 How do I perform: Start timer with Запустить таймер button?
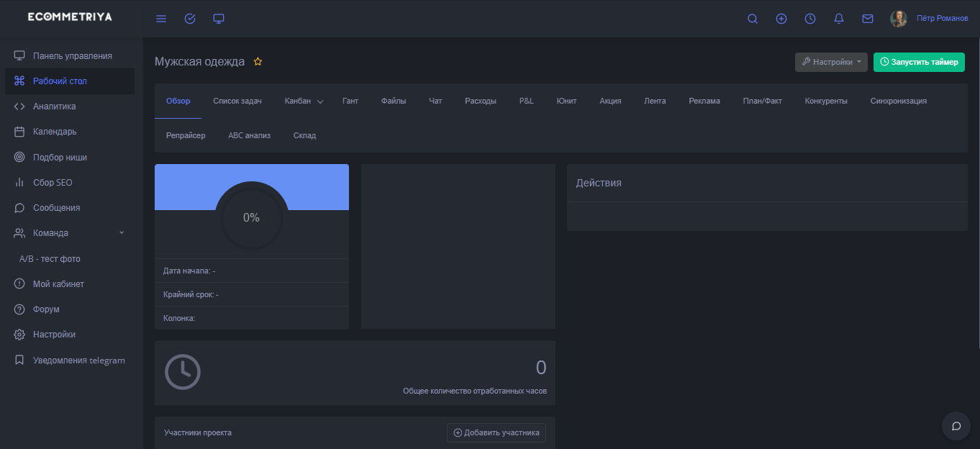click(919, 62)
